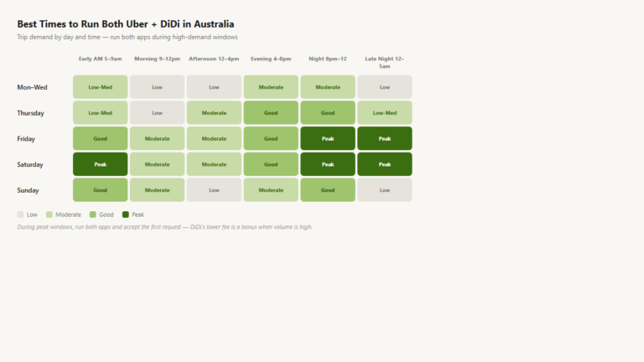The image size is (644, 362).
Task: Select the Mon–Wed Night Moderate cell
Action: pos(328,87)
